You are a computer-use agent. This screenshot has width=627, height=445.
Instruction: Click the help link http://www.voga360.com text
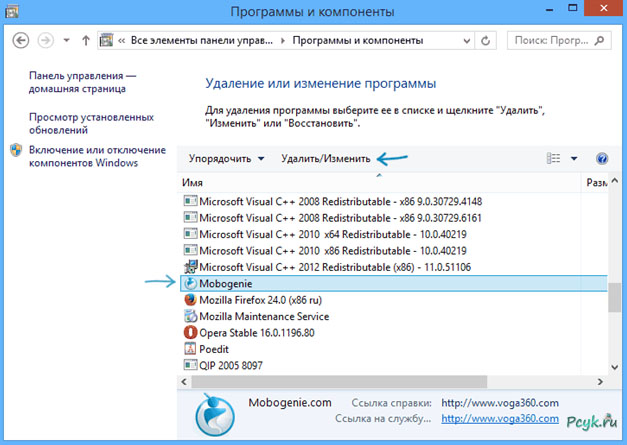[x=500, y=403]
